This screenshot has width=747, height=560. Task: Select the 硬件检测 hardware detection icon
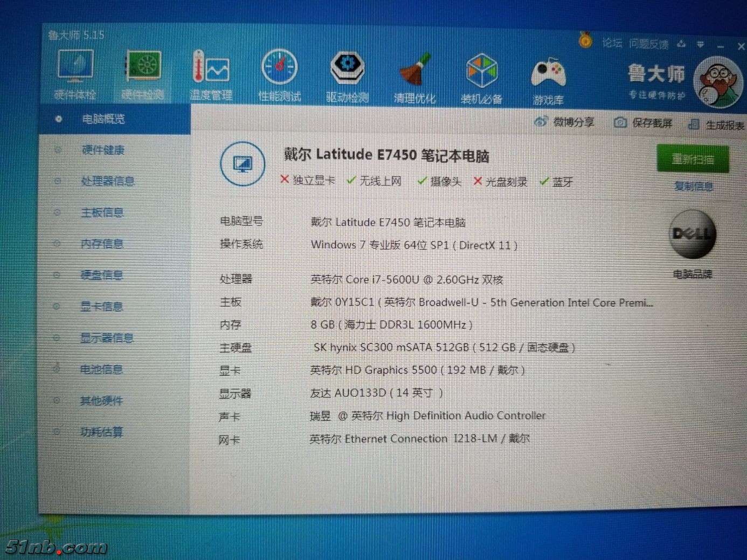click(143, 74)
